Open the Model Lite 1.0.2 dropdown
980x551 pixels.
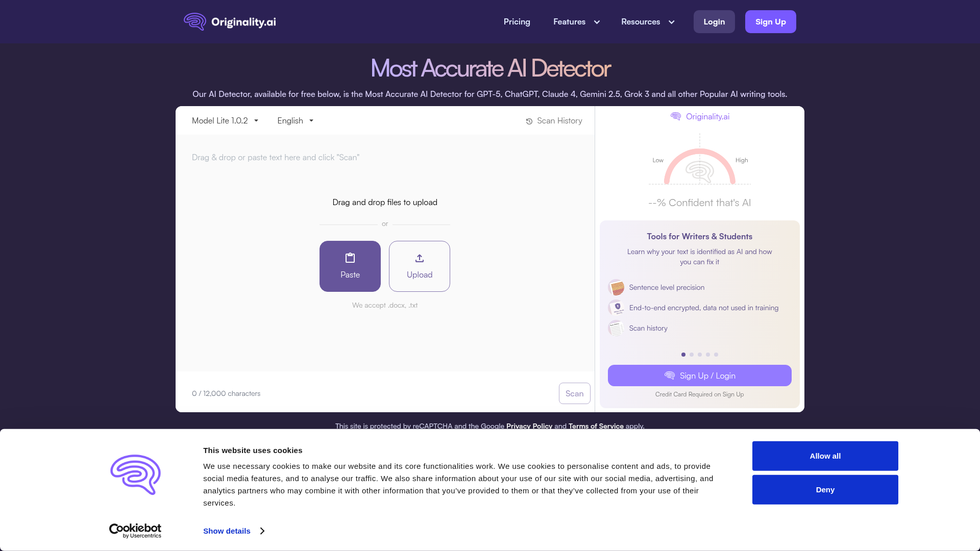pos(225,120)
